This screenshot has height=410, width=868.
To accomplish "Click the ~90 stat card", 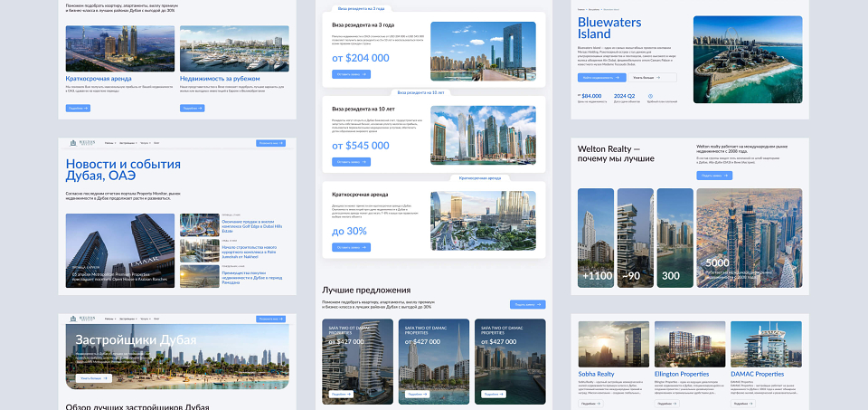I will coord(636,238).
